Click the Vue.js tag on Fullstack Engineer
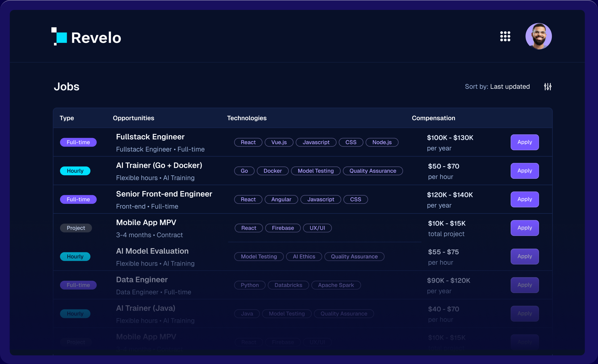Viewport: 598px width, 364px height. click(279, 142)
